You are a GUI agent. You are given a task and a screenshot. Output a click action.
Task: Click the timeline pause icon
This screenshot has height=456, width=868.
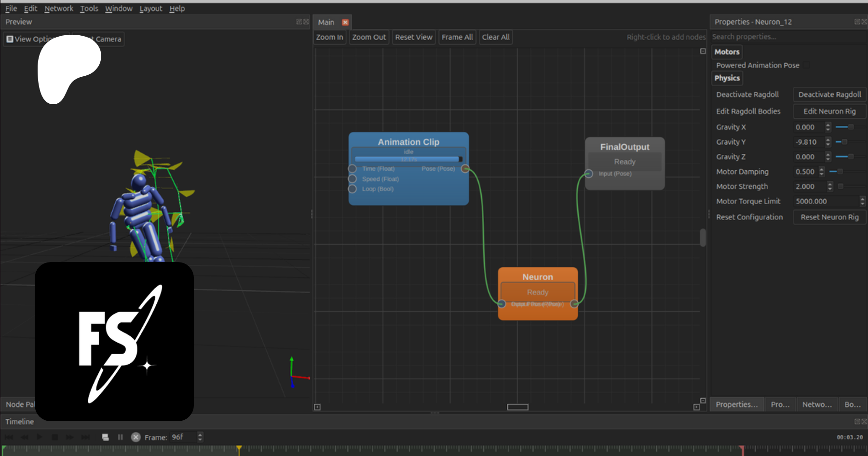120,437
